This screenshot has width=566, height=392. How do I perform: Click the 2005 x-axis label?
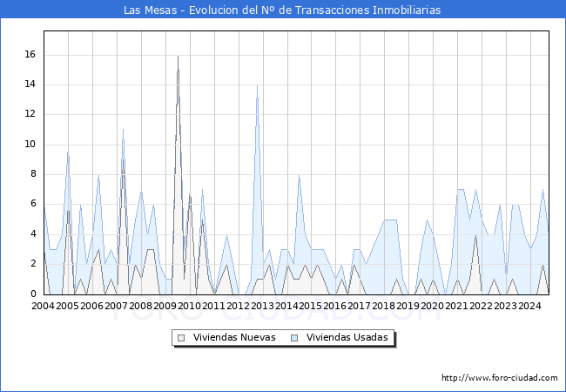(x=68, y=306)
